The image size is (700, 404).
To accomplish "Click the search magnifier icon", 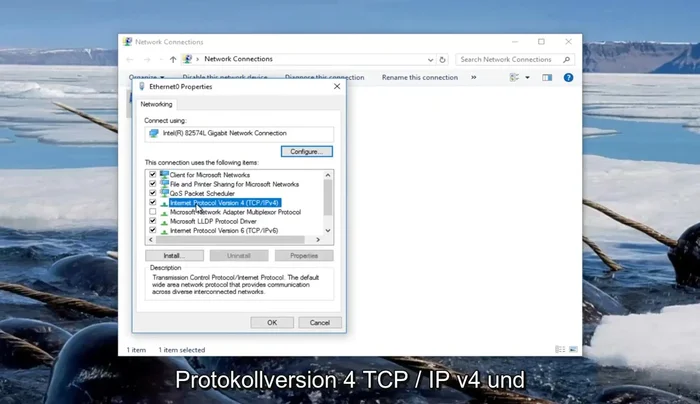I will tap(567, 59).
